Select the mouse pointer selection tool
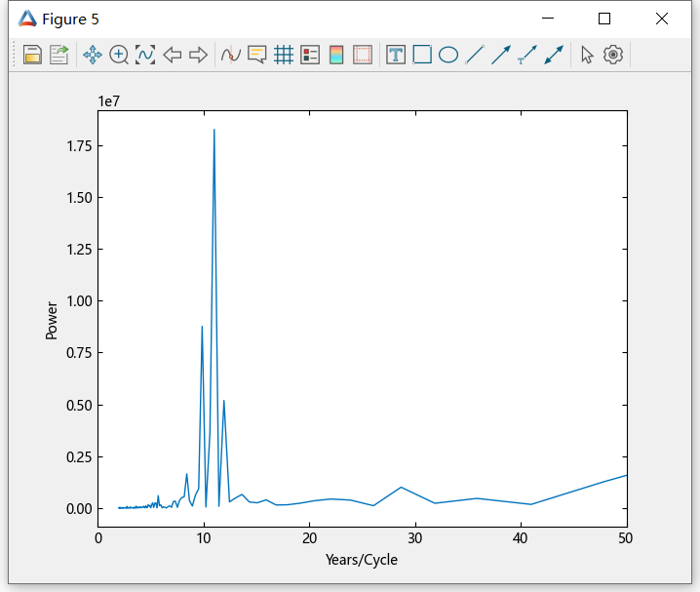 tap(587, 55)
